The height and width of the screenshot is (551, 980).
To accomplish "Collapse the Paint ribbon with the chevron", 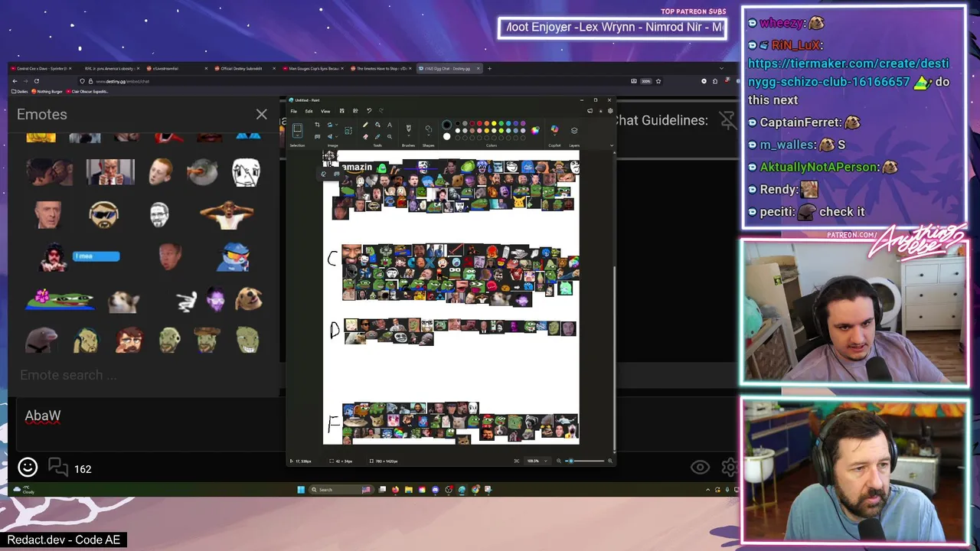I will point(612,145).
